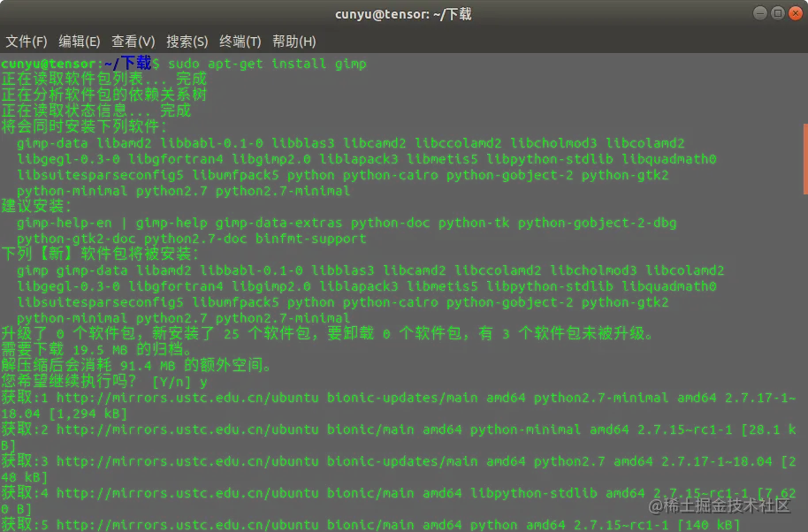
Task: Click the command 'sudo apt-get install gimp'
Action: [267, 64]
